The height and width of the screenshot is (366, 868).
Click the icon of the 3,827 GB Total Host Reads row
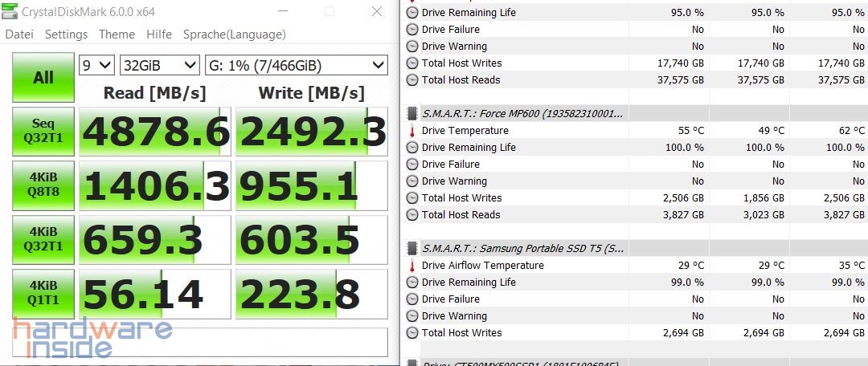click(x=412, y=215)
